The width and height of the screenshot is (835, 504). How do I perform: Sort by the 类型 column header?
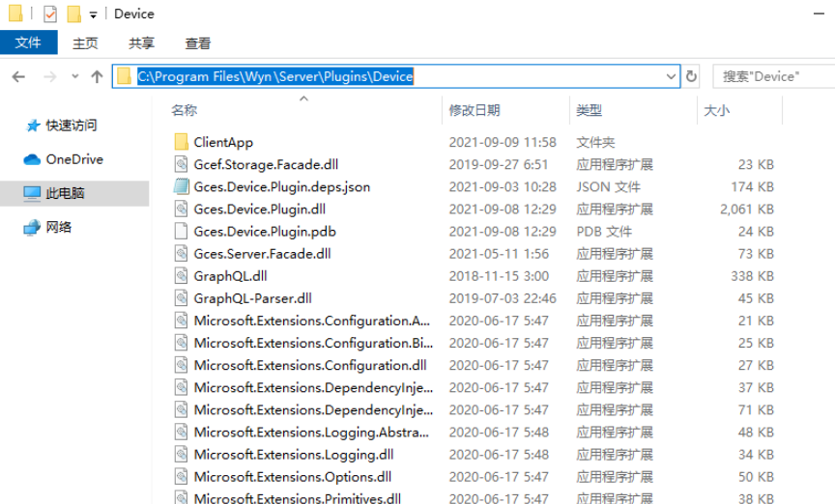click(x=589, y=110)
